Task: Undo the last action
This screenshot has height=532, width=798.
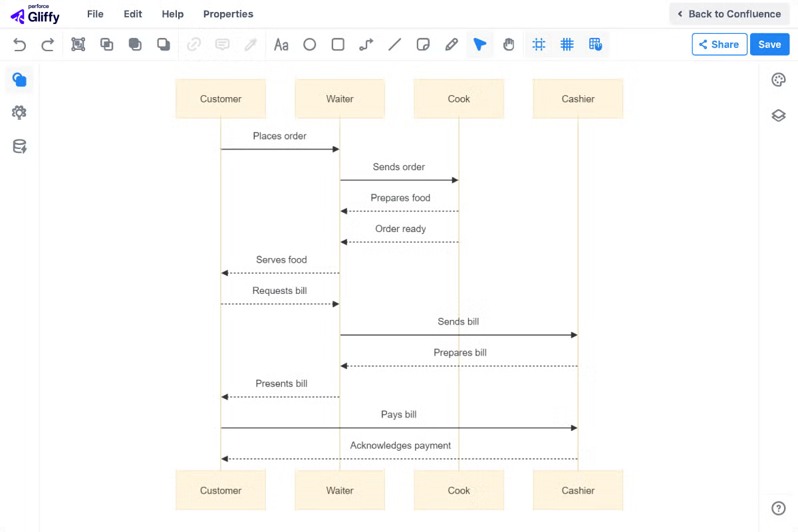Action: click(20, 45)
